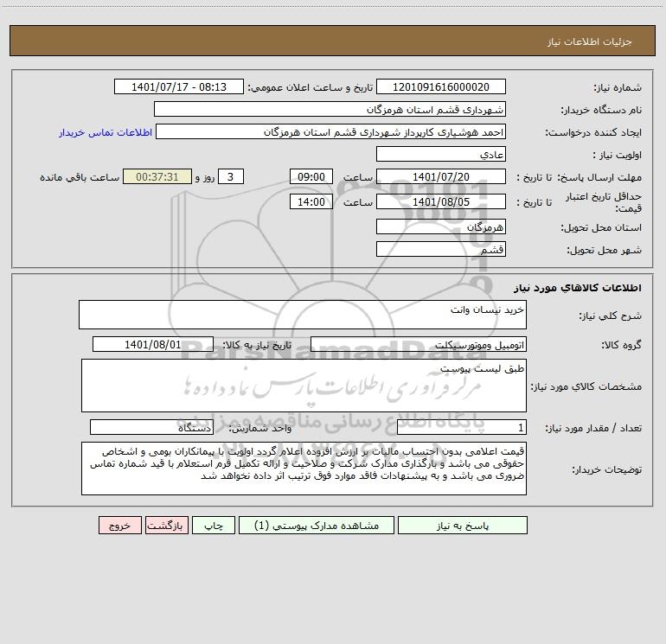Viewport: 666px width, 644px height.
Task: Click requester field احمد هوشیاری کارپرداز
Action: [x=330, y=131]
